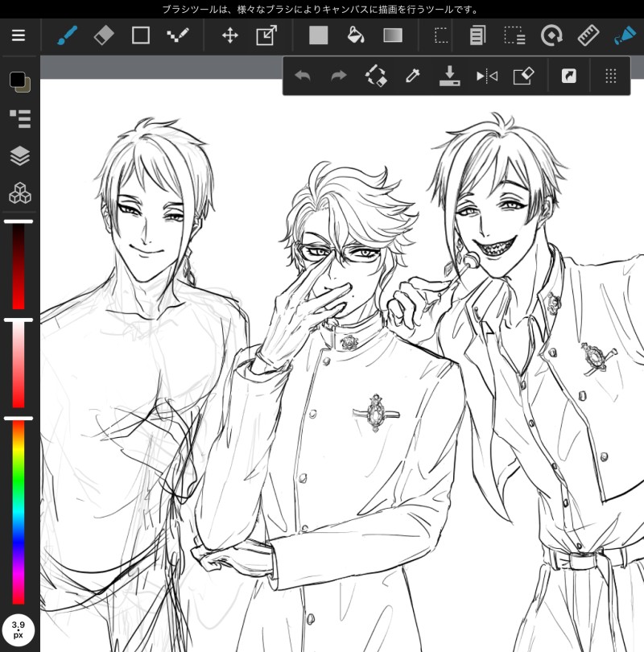Select the Eyedropper tool
Image resolution: width=644 pixels, height=652 pixels.
point(412,76)
